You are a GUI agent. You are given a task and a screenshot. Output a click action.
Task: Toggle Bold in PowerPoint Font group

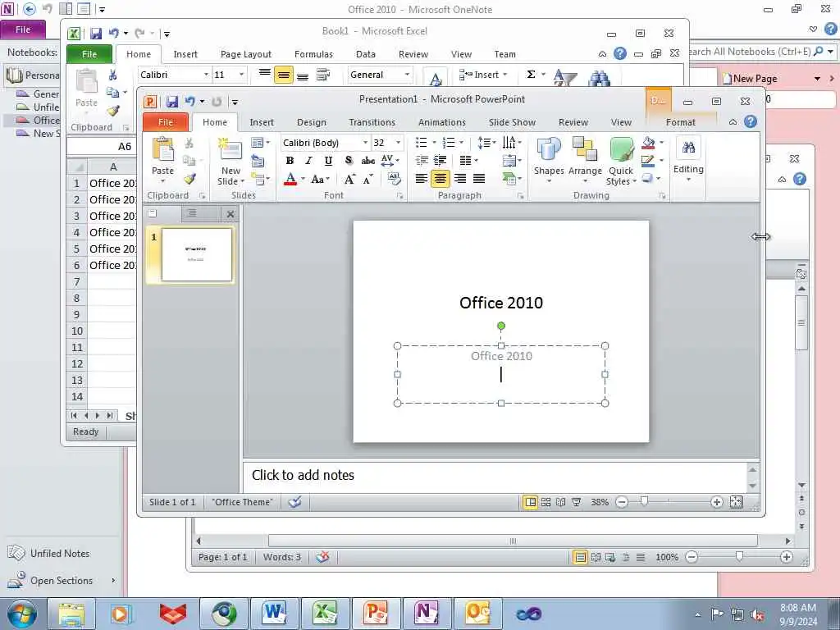290,161
